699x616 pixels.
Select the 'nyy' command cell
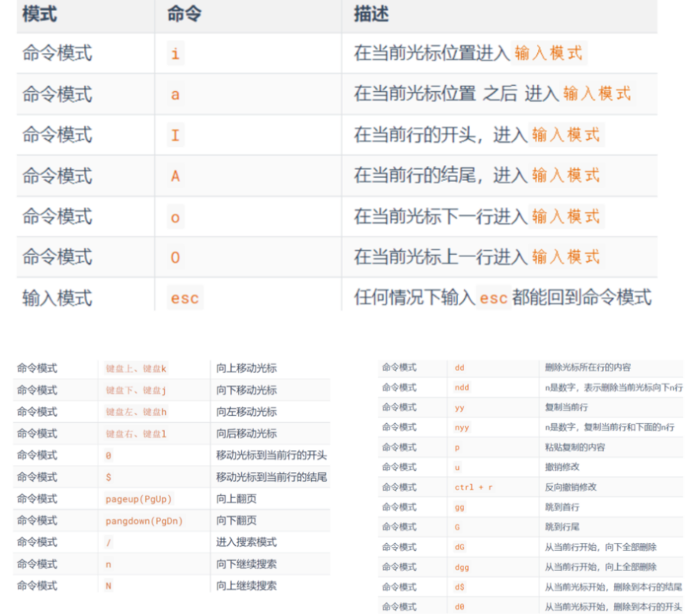[x=462, y=428]
